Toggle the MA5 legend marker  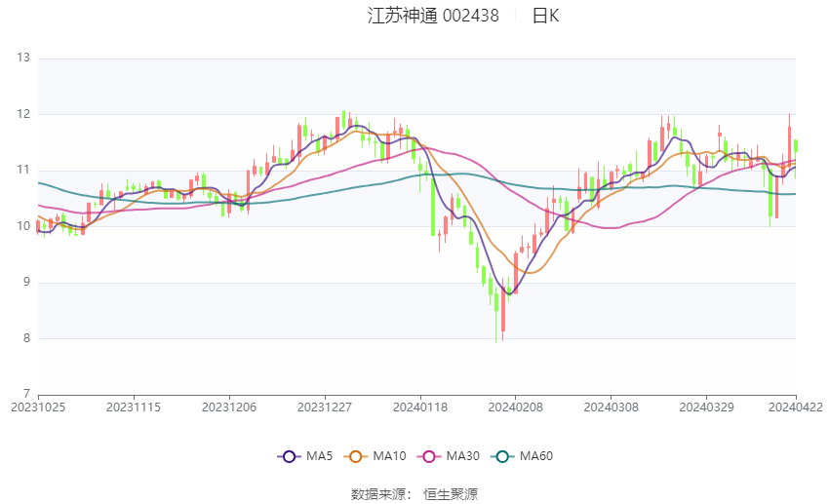click(289, 456)
